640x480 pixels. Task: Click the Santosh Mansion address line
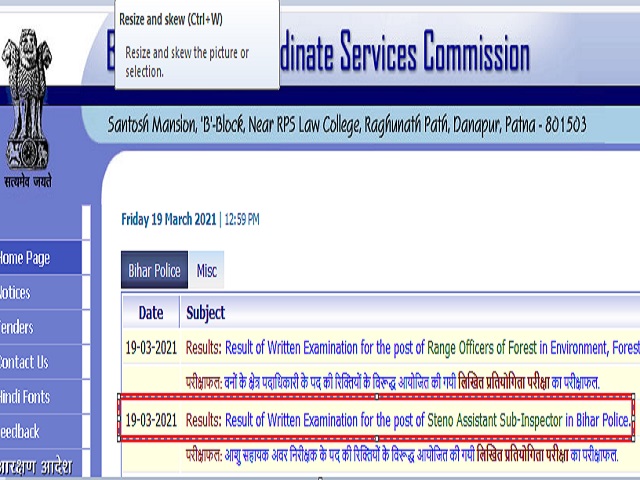click(347, 124)
